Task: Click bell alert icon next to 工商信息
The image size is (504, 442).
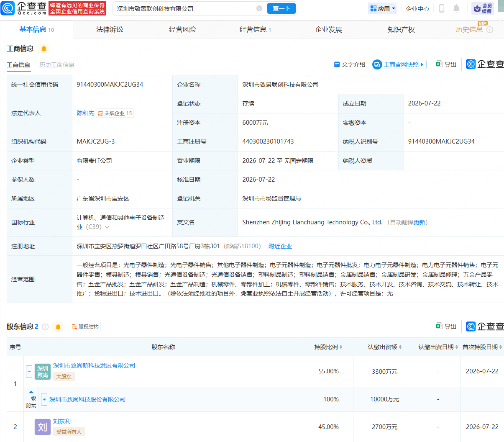Action: [x=43, y=49]
